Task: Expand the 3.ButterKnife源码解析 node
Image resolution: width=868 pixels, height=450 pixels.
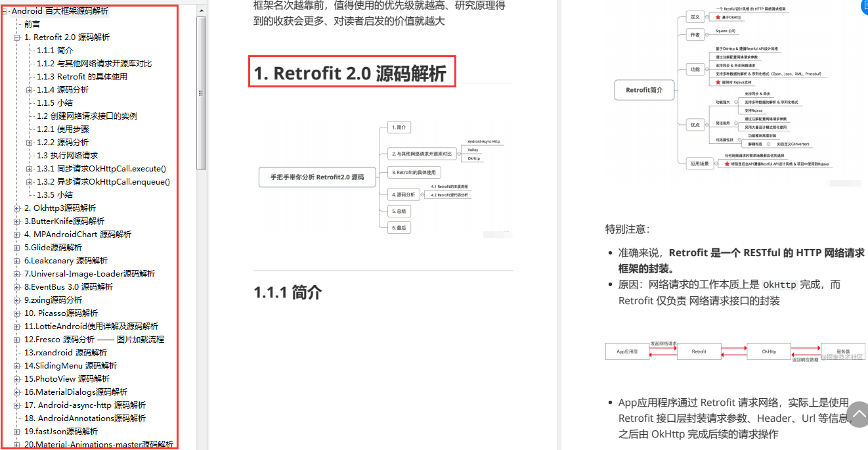Action: coord(17,221)
